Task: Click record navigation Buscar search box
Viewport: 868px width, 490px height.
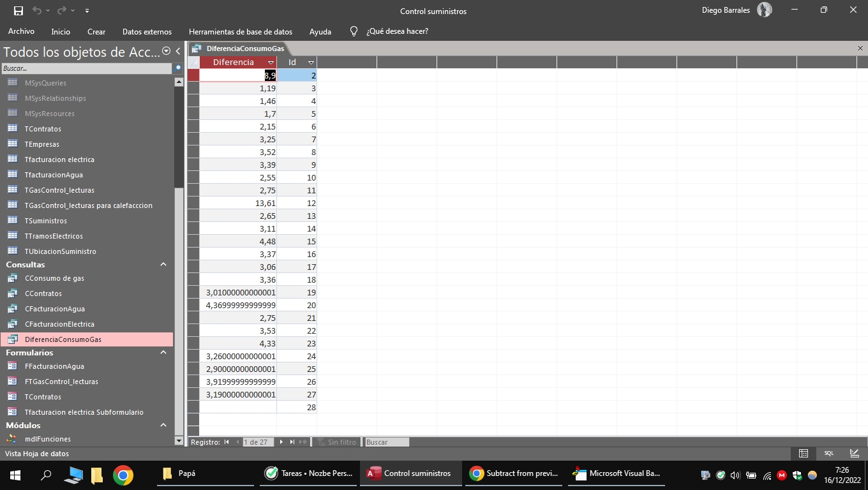Action: (386, 442)
